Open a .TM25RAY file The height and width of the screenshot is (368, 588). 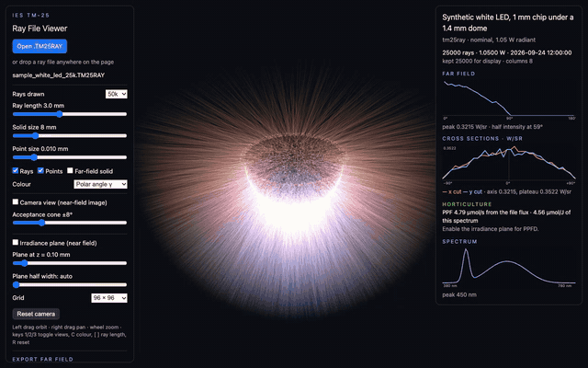(x=40, y=46)
